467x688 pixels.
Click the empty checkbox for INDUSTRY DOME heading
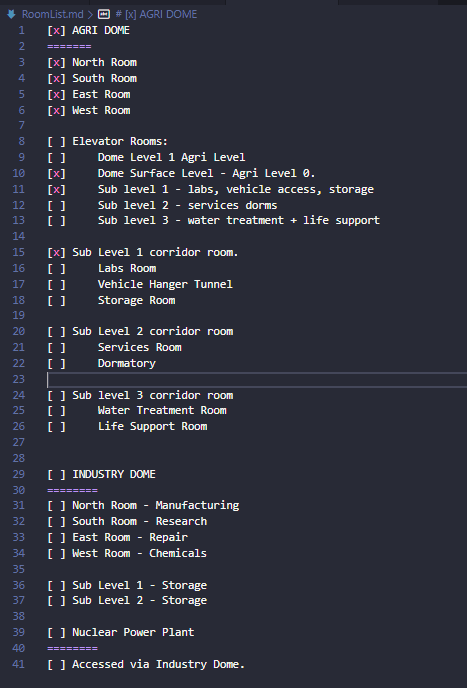click(56, 474)
